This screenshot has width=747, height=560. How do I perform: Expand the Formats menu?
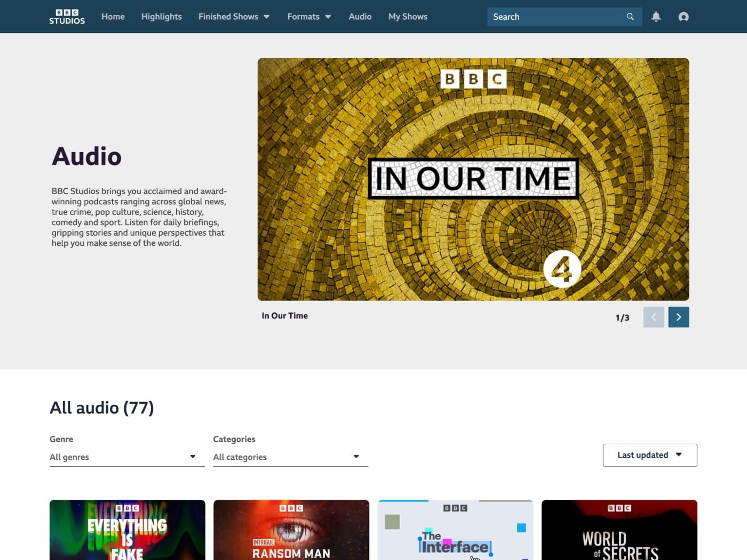click(309, 17)
